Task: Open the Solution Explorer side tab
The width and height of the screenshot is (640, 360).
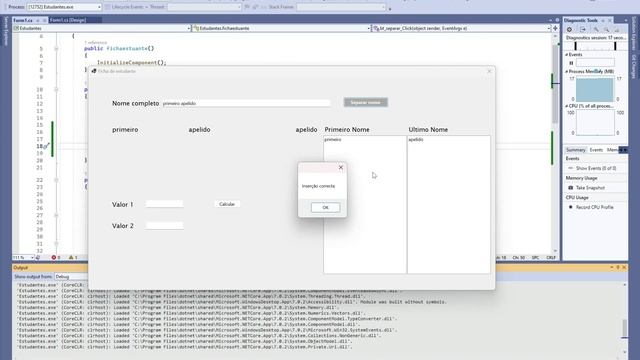Action: [634, 34]
